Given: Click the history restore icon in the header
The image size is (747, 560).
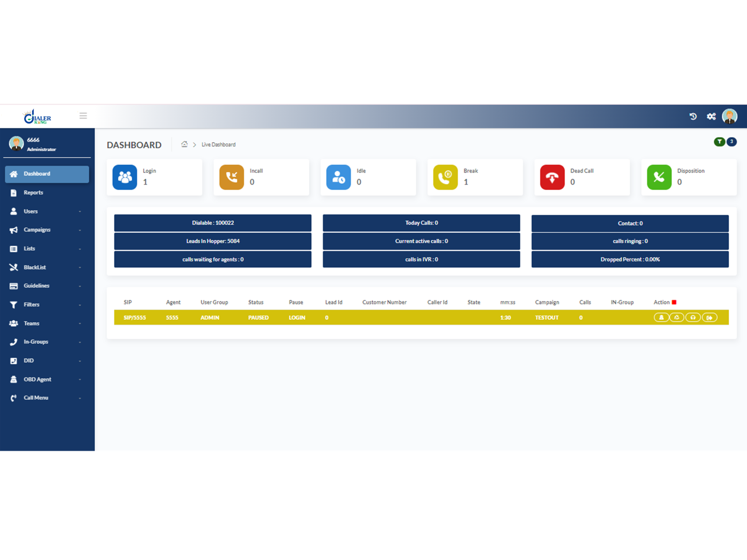Looking at the screenshot, I should [693, 116].
